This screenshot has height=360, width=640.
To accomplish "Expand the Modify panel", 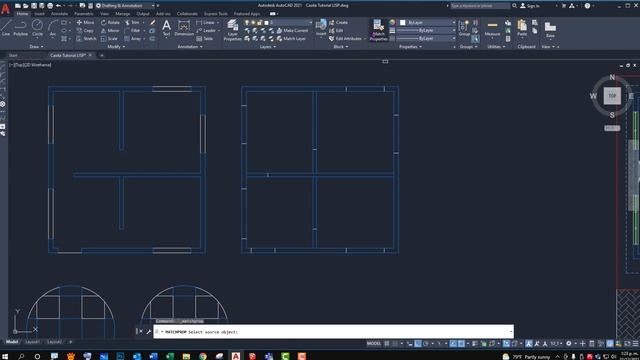I will 116,47.
